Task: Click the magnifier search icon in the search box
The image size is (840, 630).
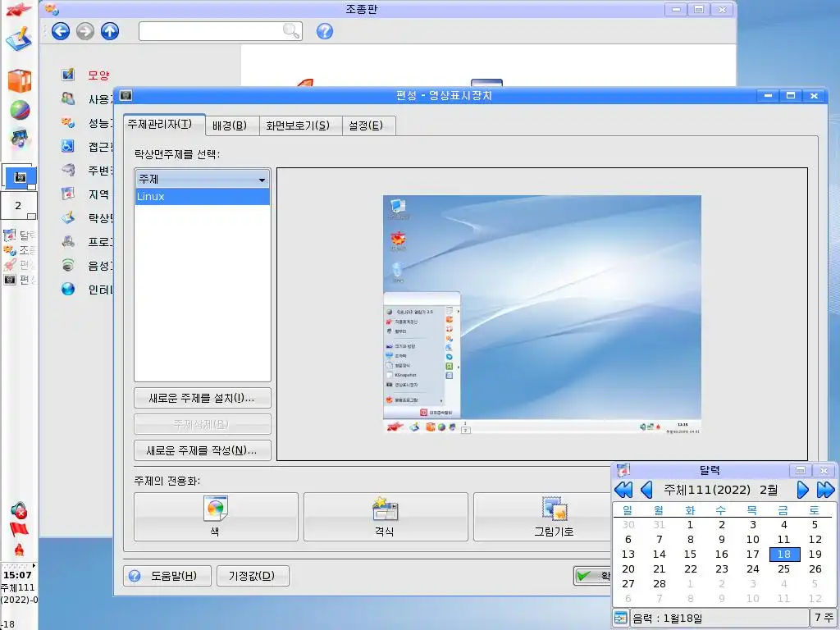Action: (x=291, y=30)
